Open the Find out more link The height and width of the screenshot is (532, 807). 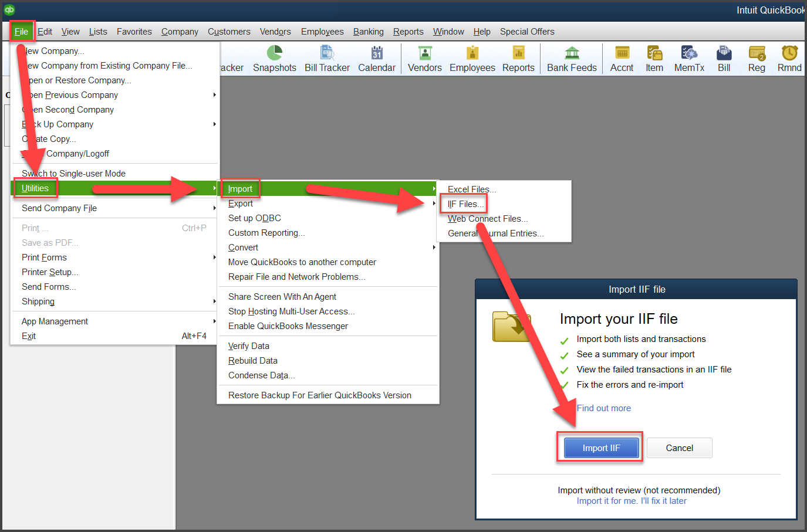click(x=604, y=408)
